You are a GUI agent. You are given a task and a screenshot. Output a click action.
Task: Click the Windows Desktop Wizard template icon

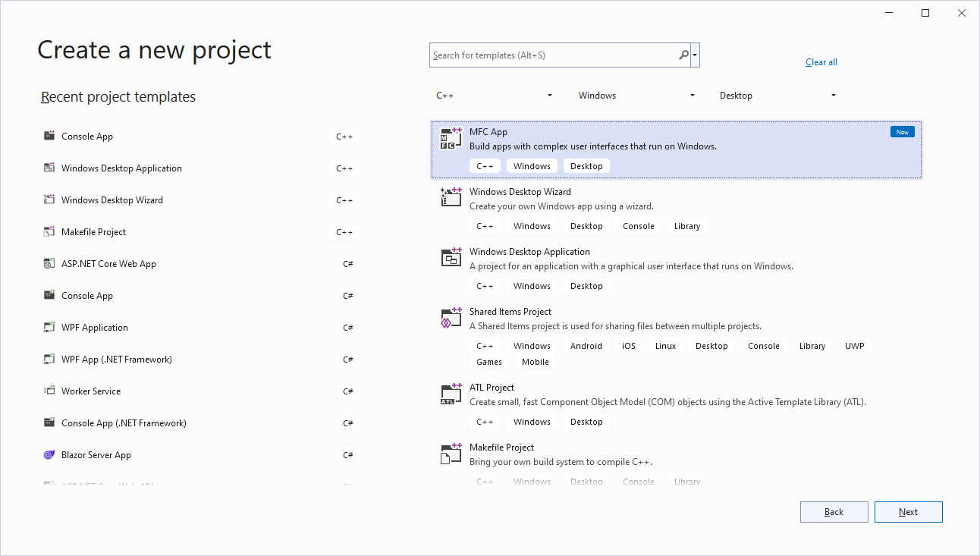[x=451, y=198]
